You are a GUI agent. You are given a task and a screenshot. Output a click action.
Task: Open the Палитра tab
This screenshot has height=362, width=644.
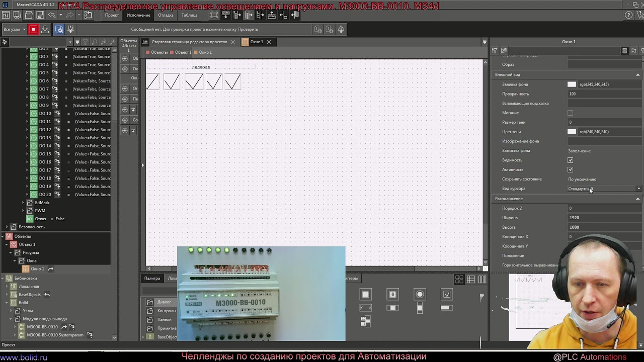(152, 279)
